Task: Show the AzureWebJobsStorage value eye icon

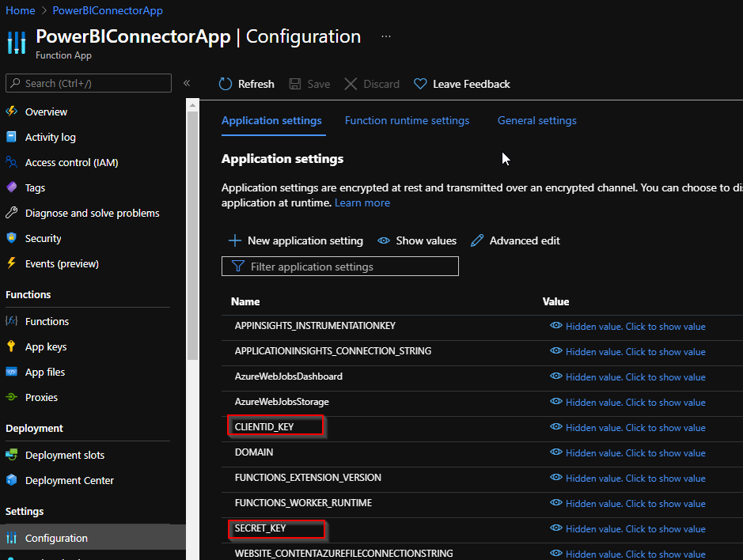Action: [555, 401]
